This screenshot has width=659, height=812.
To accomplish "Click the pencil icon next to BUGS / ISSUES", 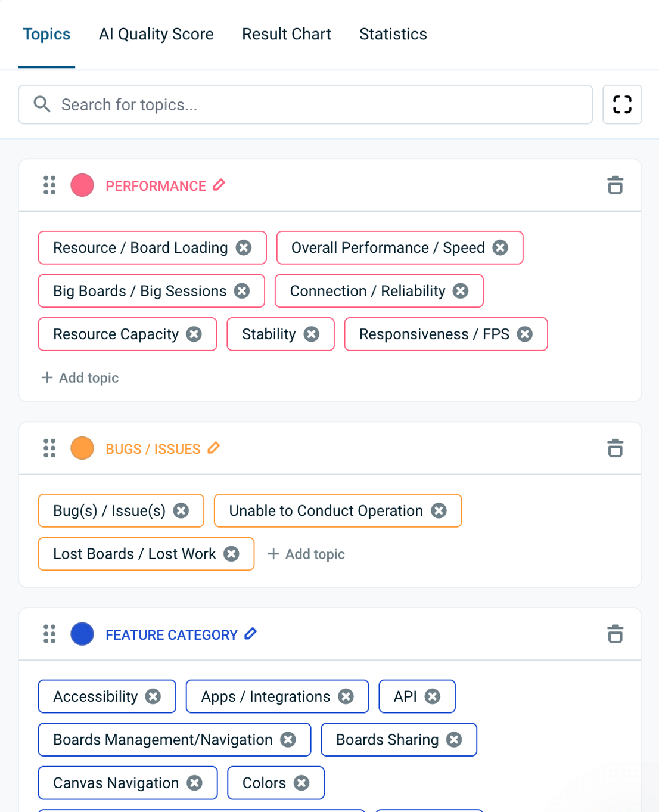I will (214, 448).
